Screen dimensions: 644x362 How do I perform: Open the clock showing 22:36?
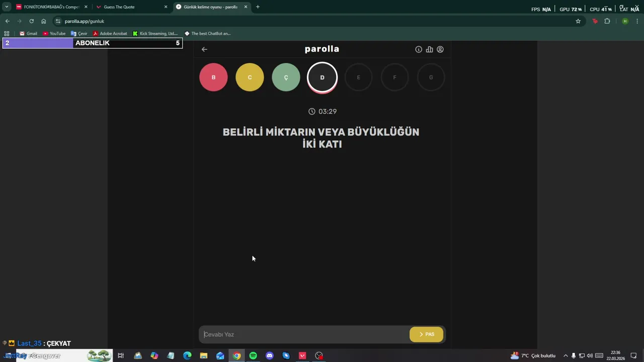(x=615, y=355)
